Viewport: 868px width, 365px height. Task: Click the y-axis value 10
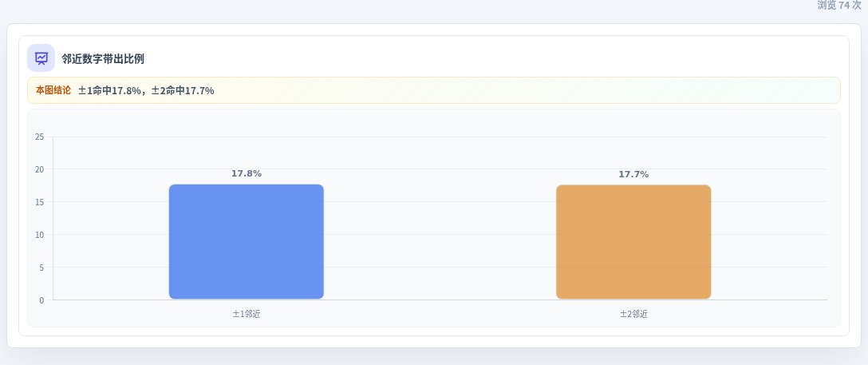coord(39,234)
